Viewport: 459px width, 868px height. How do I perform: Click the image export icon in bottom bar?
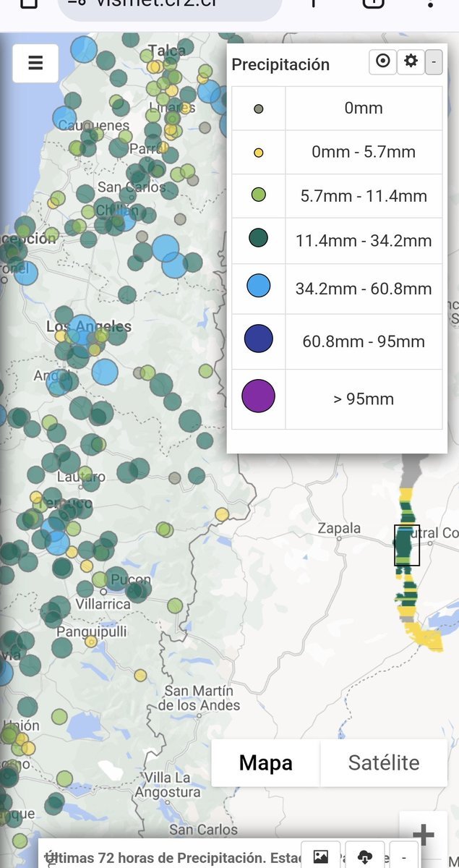321,857
